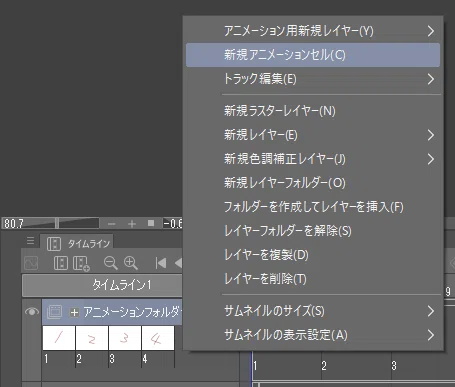Open the タイムライン1 timeline name selector

pyautogui.click(x=102, y=285)
